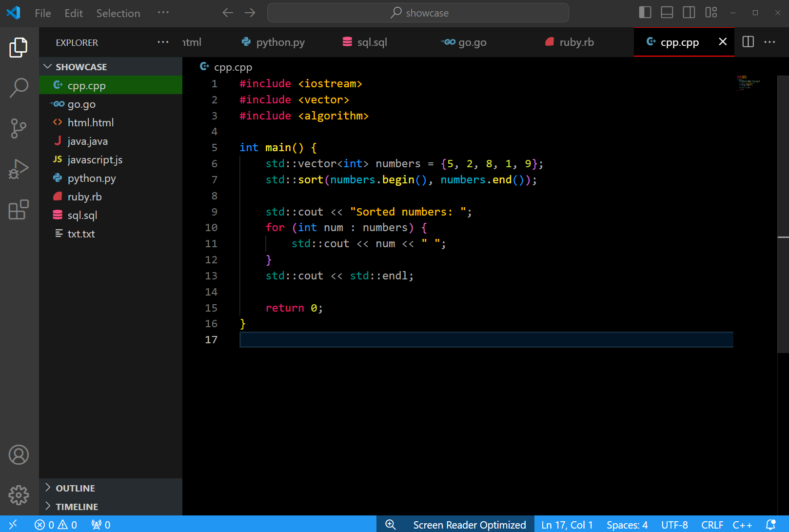Open the Selection menu
Screen dimensions: 789x532
tap(118, 13)
